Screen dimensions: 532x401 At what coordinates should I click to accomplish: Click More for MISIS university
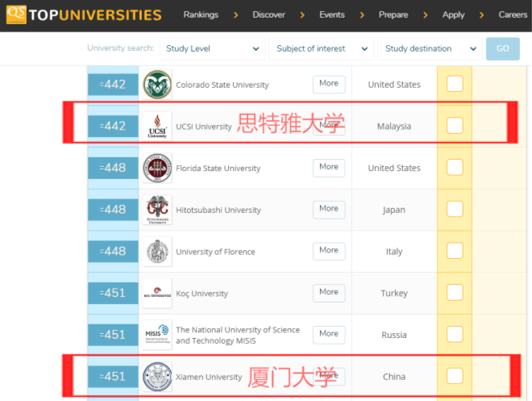tap(329, 335)
